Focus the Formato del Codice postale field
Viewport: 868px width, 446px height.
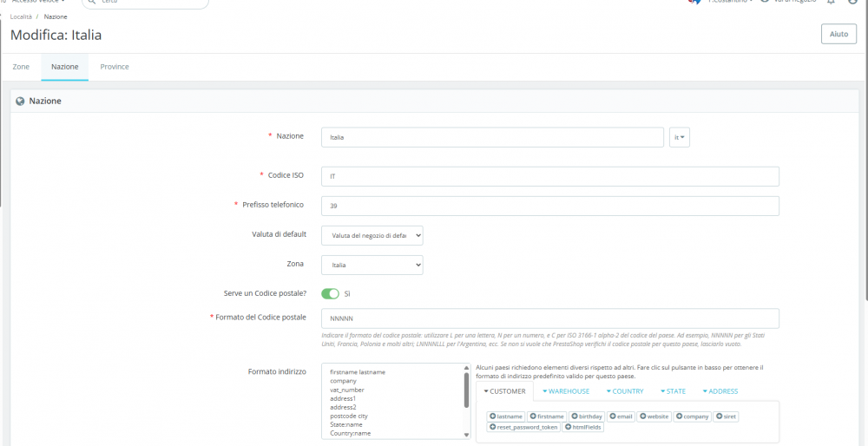coord(550,318)
